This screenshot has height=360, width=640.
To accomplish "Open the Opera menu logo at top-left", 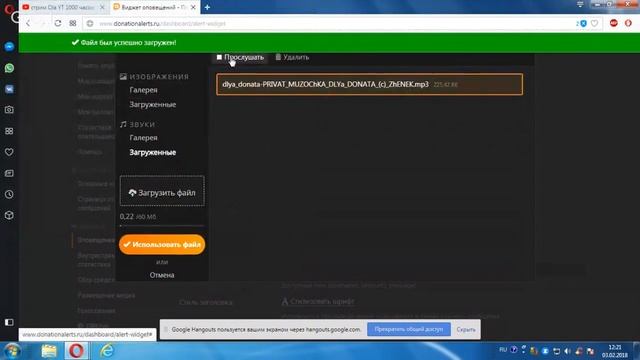I will tap(8, 8).
